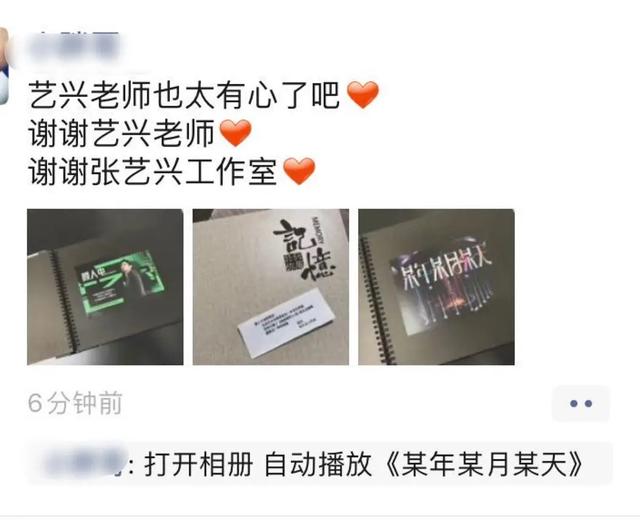This screenshot has width=640, height=528.
Task: Select the text 谢谢张艺兴工作室
Action: (153, 171)
